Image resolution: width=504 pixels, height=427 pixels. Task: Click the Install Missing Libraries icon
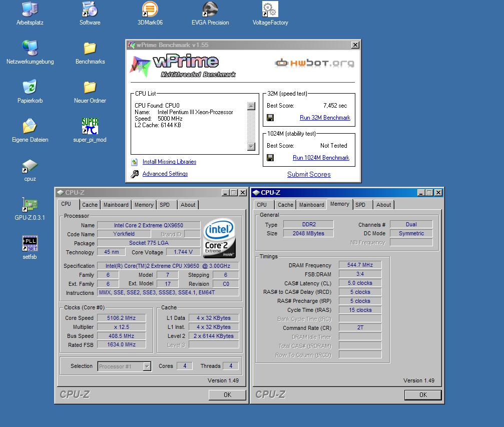coord(135,162)
